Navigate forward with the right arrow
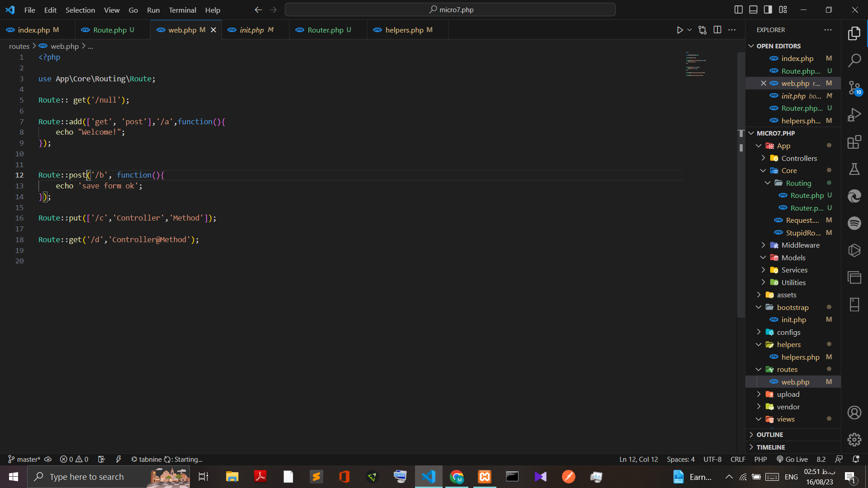The height and width of the screenshot is (488, 868). (273, 9)
